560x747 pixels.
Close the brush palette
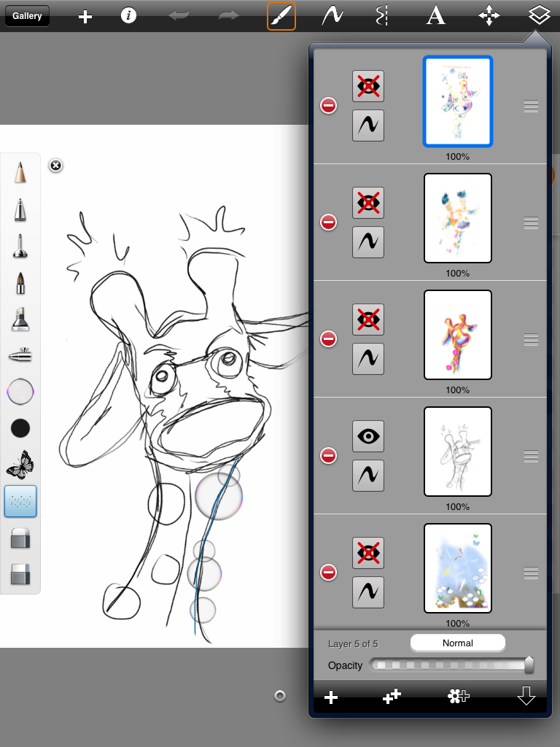click(55, 166)
